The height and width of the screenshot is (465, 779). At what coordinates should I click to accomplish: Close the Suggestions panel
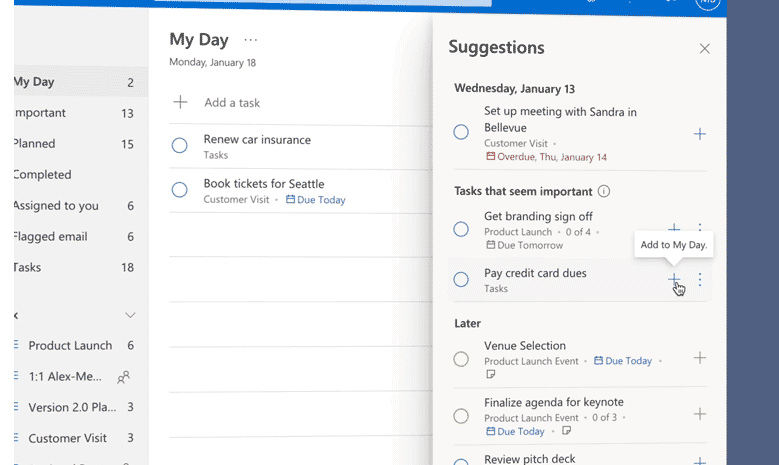704,48
